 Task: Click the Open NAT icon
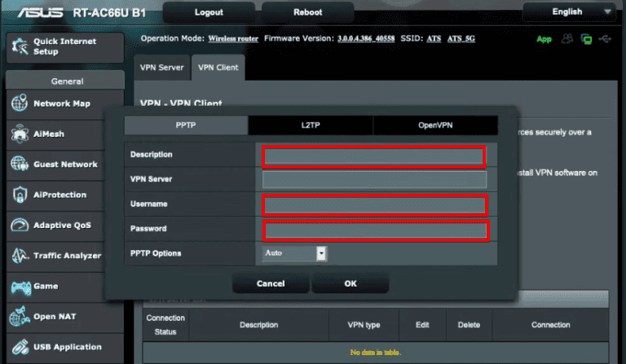20,317
